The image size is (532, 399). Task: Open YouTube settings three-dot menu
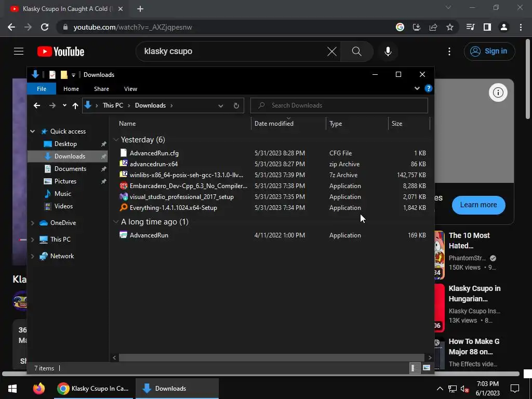pyautogui.click(x=449, y=51)
